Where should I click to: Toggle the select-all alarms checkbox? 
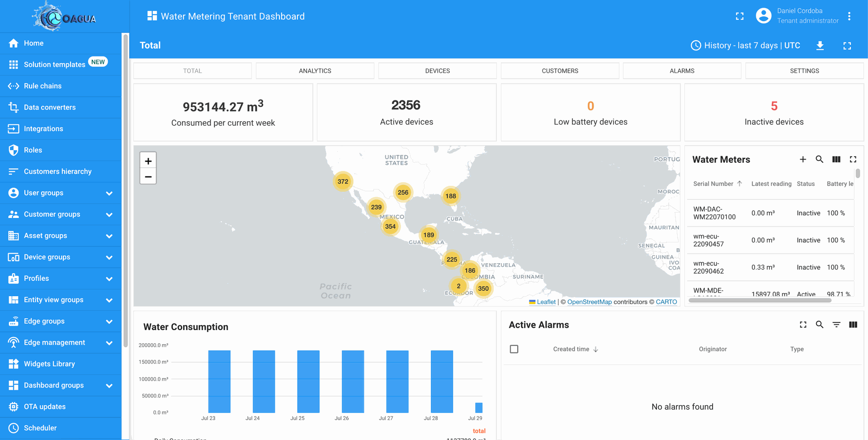514,349
